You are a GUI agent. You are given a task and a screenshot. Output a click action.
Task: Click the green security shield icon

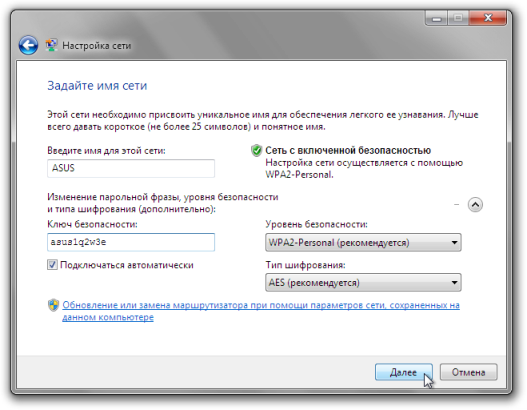pos(256,151)
